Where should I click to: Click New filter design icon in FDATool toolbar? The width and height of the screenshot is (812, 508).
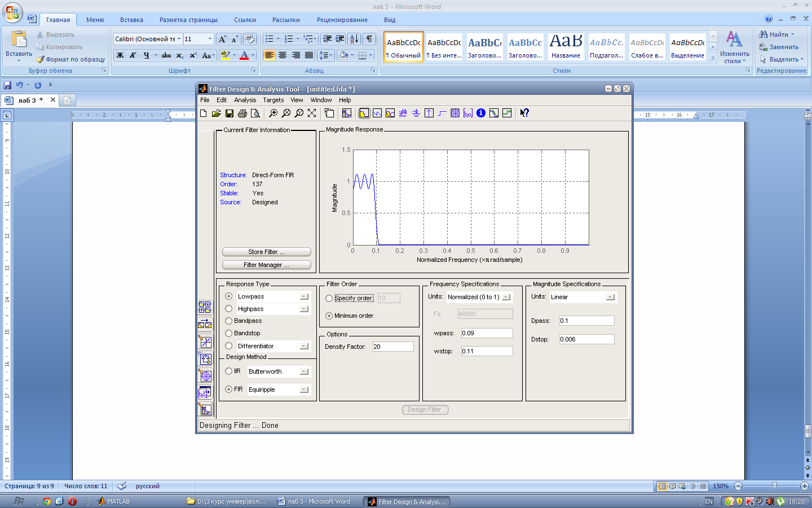(204, 113)
